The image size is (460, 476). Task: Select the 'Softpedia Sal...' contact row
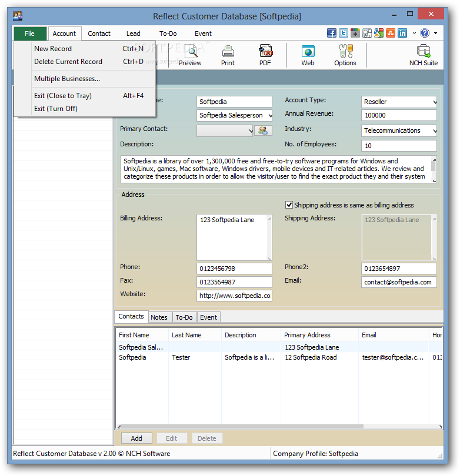[x=279, y=347]
